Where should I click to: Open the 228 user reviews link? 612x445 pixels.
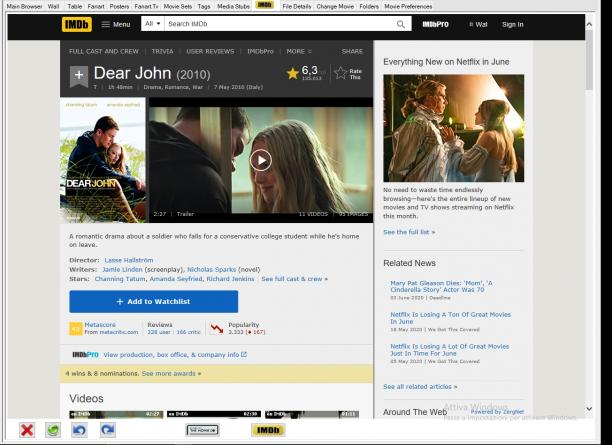(159, 332)
